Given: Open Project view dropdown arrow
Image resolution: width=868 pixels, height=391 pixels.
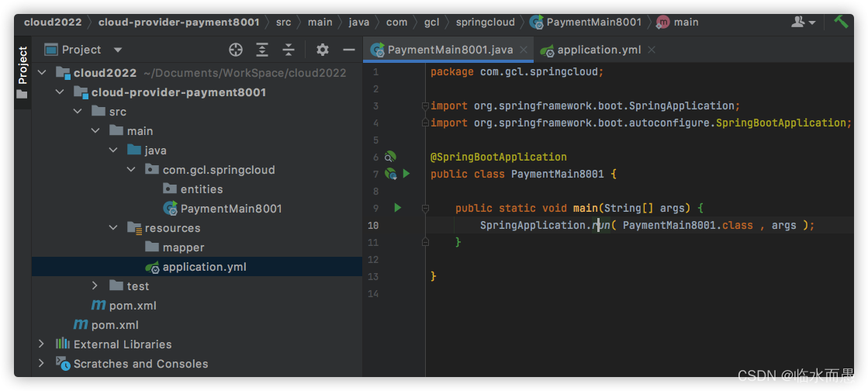Looking at the screenshot, I should point(117,50).
